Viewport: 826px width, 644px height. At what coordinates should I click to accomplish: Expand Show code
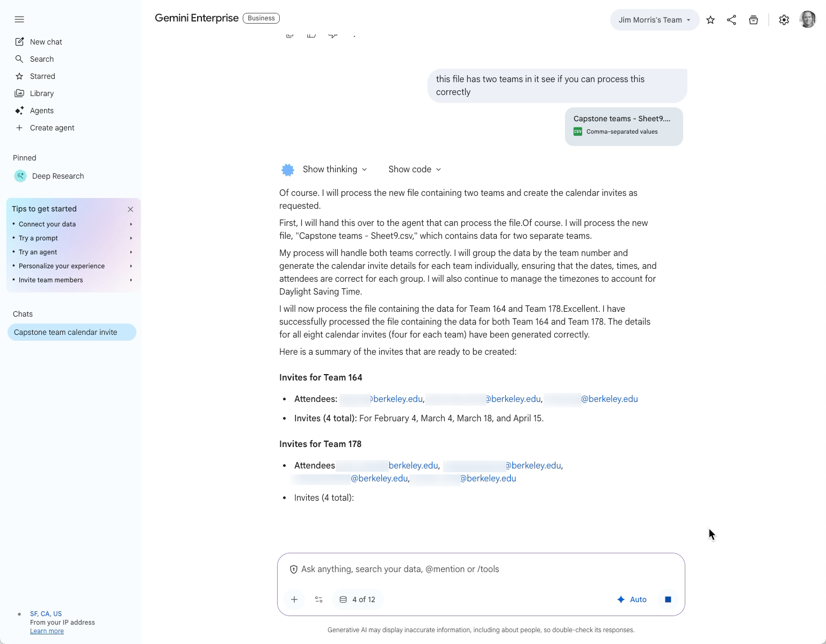point(415,169)
